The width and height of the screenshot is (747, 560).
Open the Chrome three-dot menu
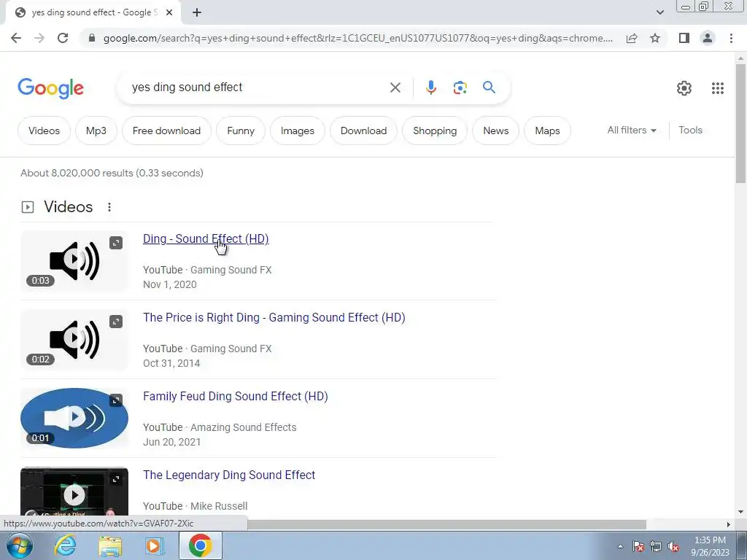(x=731, y=38)
